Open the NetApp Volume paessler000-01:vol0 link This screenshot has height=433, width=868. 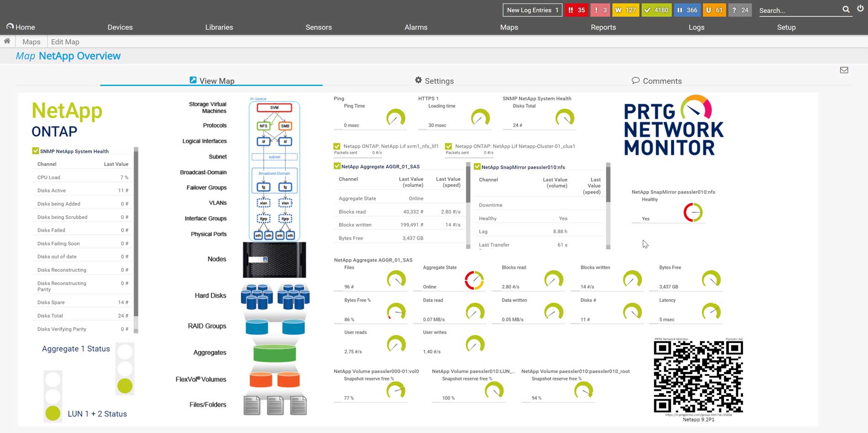376,371
